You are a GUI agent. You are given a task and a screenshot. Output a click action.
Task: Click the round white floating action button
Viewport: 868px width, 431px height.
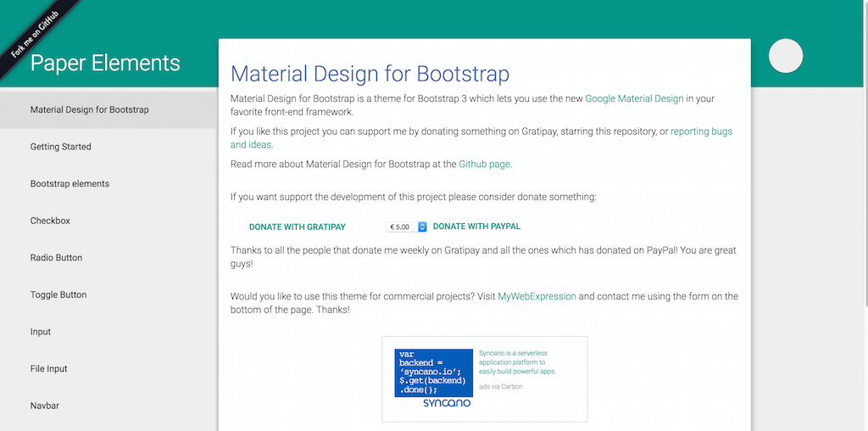[786, 56]
